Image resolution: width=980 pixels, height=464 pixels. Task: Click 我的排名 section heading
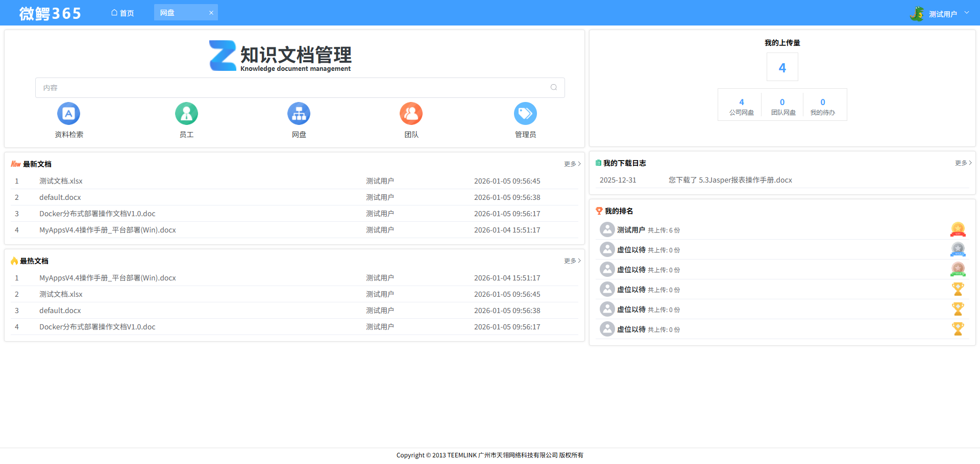[x=619, y=211]
